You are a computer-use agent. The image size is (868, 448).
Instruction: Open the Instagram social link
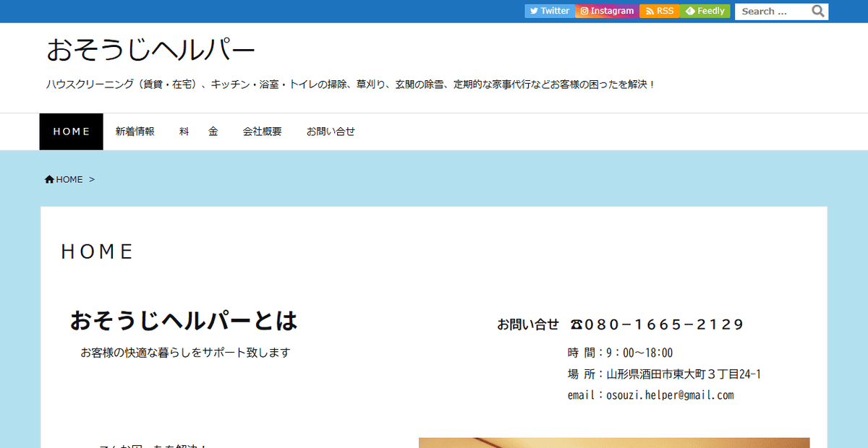[608, 11]
